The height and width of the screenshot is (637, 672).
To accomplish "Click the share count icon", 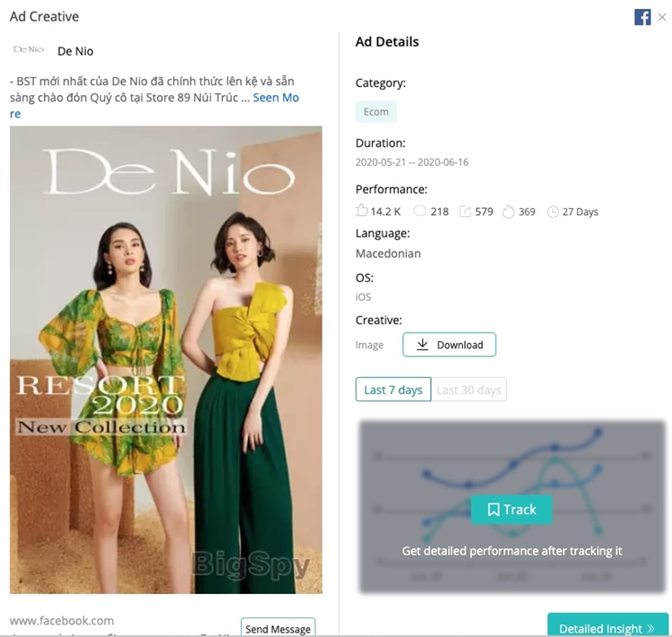I will click(465, 211).
